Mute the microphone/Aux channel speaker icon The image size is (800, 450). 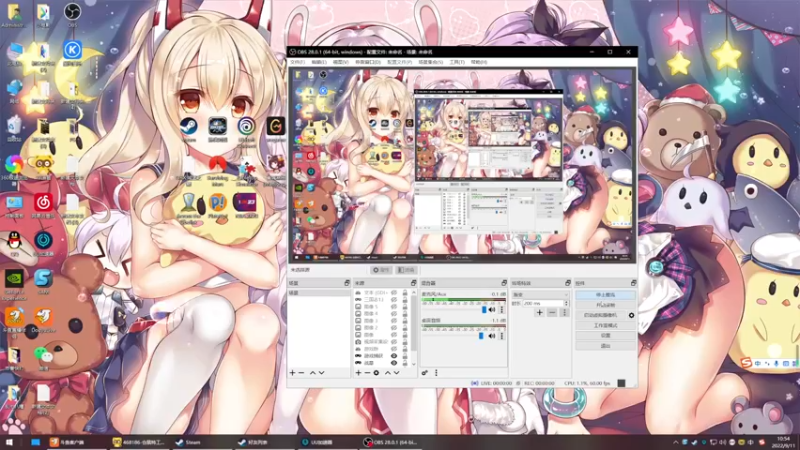pyautogui.click(x=492, y=310)
